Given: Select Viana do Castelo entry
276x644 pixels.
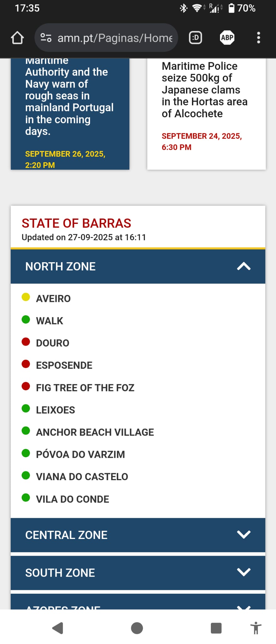Looking at the screenshot, I should 82,476.
